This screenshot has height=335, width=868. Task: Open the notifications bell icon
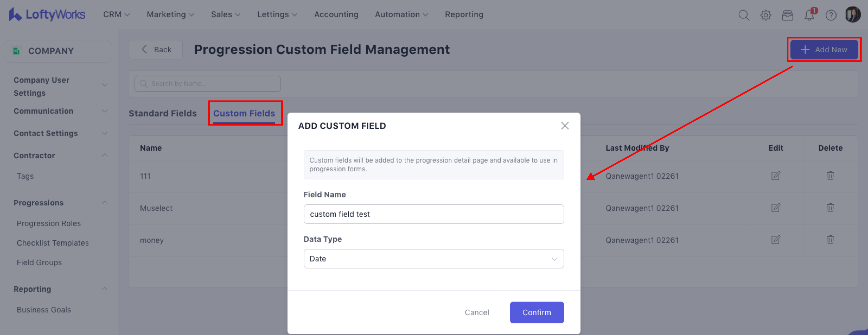tap(809, 15)
